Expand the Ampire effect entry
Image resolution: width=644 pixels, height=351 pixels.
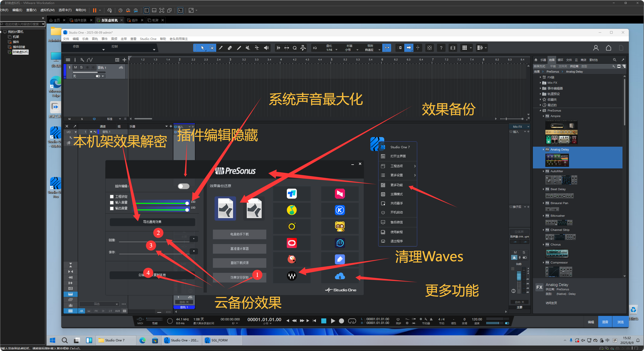tap(544, 116)
